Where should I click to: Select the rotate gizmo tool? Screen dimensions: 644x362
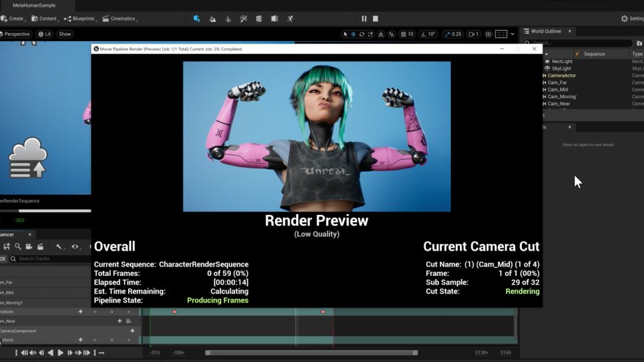click(362, 34)
